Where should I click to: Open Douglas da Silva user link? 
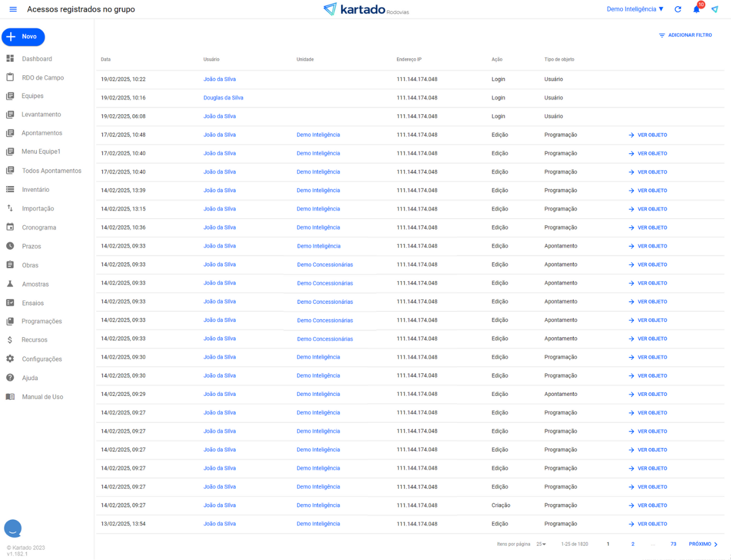[223, 98]
